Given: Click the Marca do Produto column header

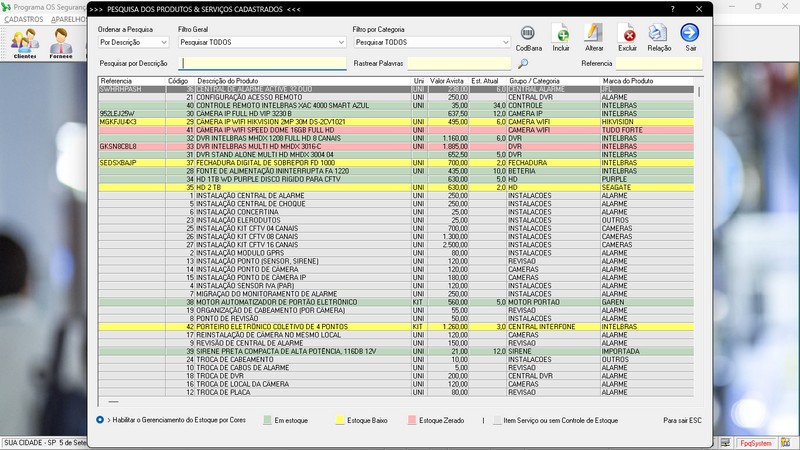Looking at the screenshot, I should click(x=647, y=81).
